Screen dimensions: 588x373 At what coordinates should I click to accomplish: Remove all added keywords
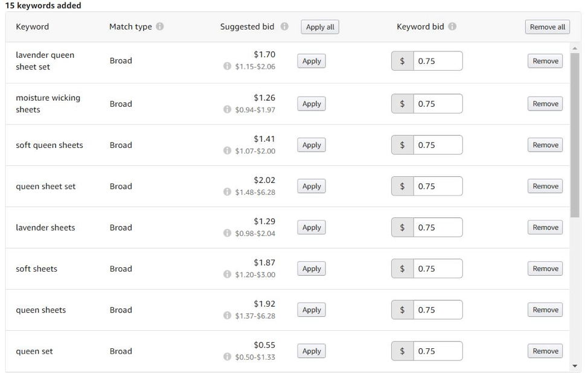tap(548, 27)
